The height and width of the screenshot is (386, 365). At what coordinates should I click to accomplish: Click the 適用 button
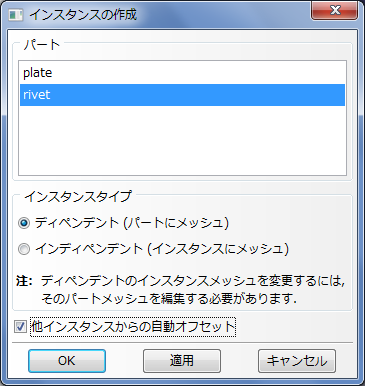pyautogui.click(x=182, y=361)
